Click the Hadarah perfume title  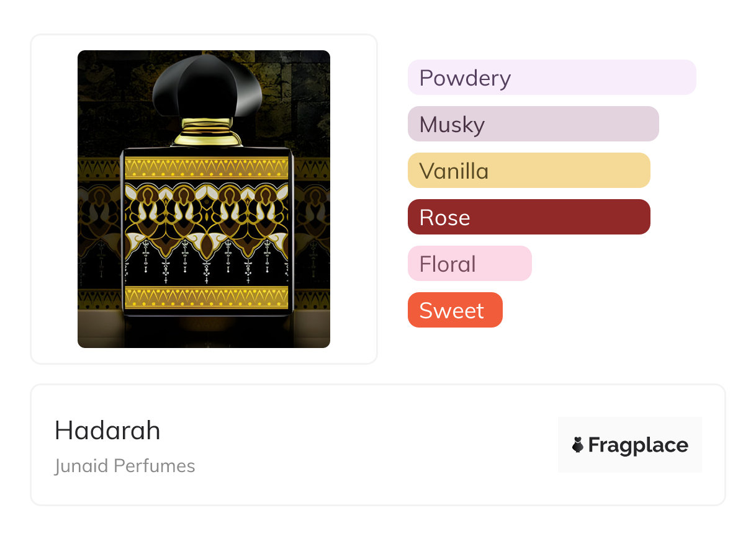(x=107, y=431)
